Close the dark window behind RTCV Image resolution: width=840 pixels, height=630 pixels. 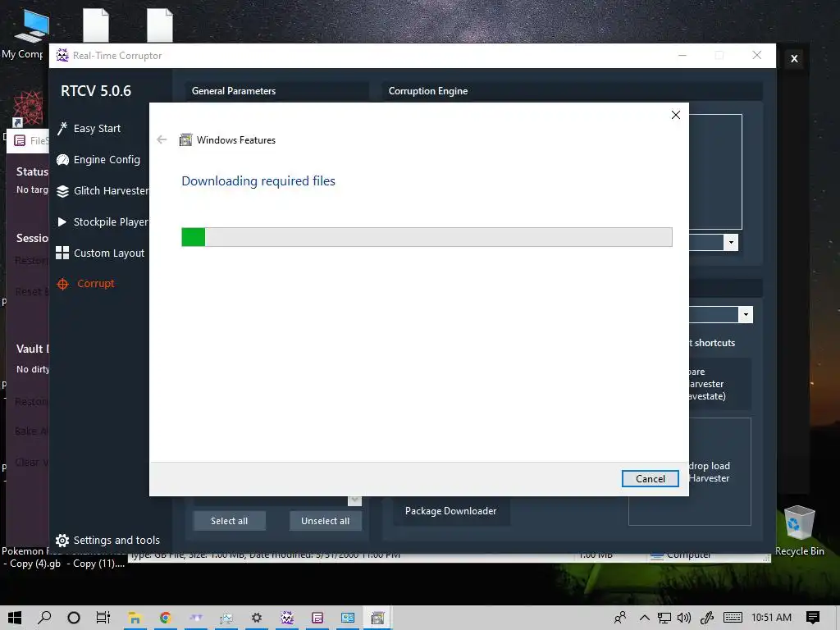(x=794, y=58)
